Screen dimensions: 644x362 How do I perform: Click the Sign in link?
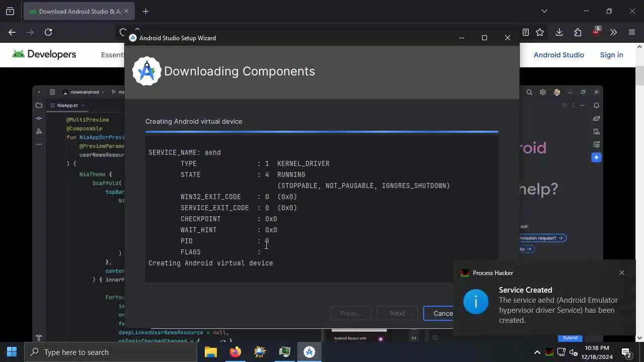611,55
